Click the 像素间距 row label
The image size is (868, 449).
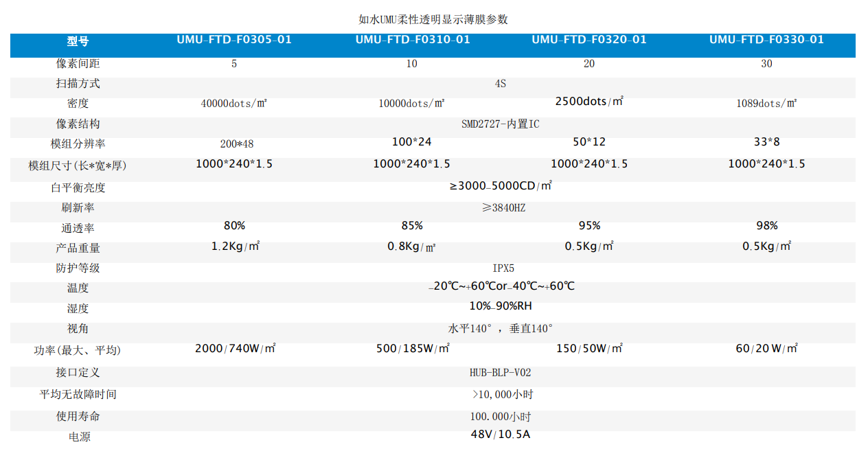(x=78, y=64)
